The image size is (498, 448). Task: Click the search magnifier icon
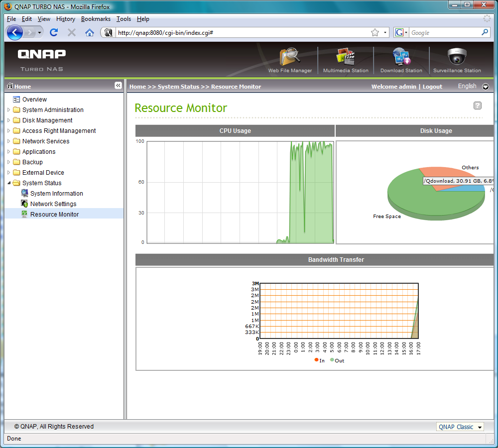point(485,32)
